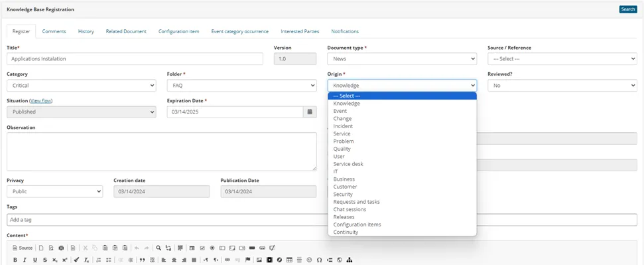
Task: Toggle Strikethrough formatting
Action: [x=44, y=260]
